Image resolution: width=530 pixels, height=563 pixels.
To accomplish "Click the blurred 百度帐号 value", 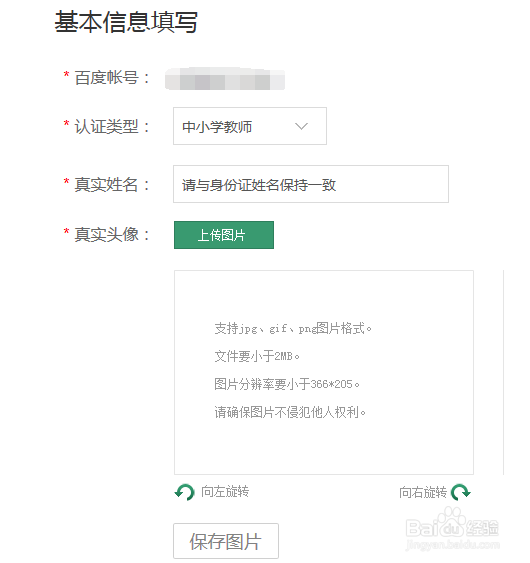I will pyautogui.click(x=225, y=79).
